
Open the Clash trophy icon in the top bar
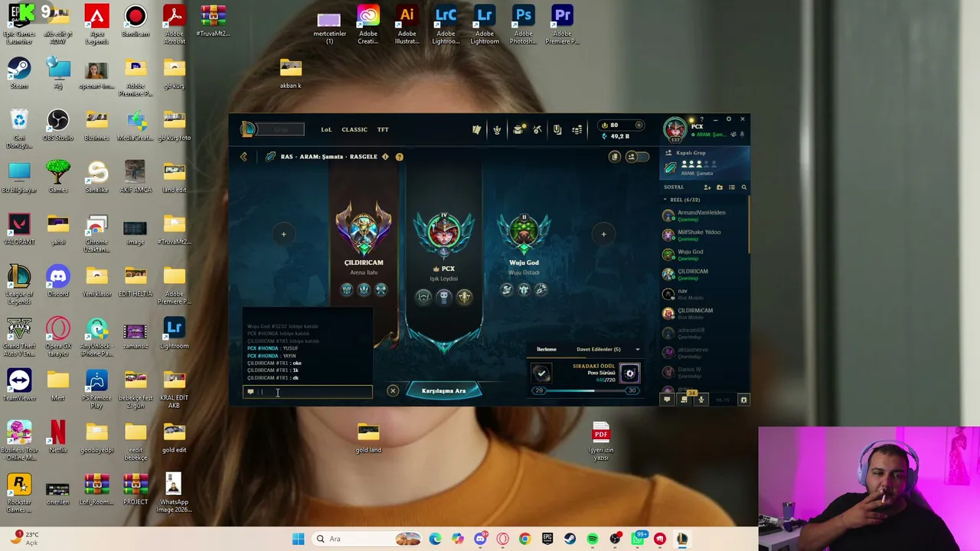(497, 130)
